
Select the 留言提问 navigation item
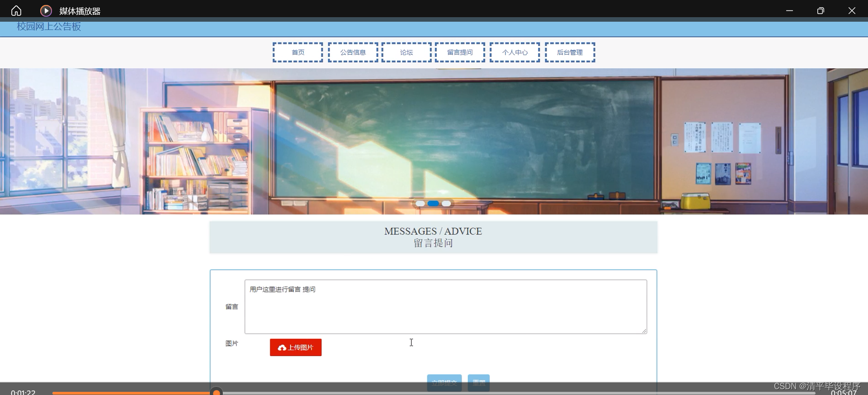(x=460, y=52)
